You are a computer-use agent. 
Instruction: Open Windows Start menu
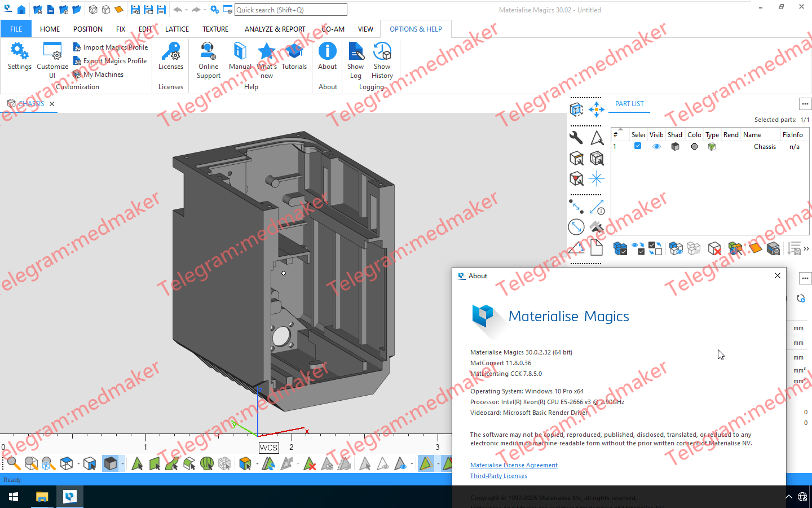click(14, 497)
